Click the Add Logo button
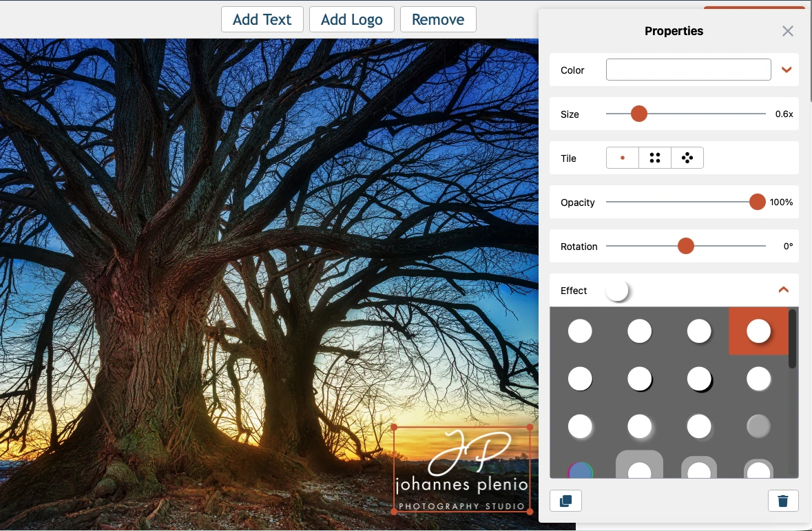This screenshot has height=531, width=812. tap(351, 19)
